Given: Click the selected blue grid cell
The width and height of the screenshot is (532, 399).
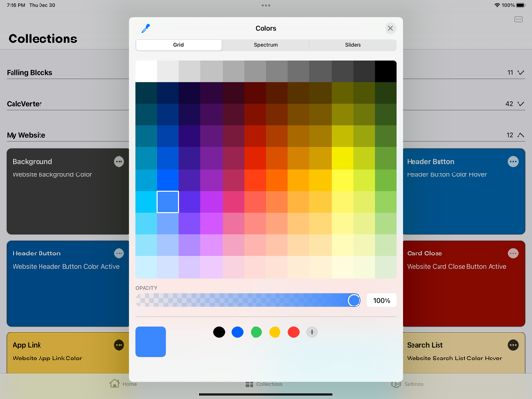Looking at the screenshot, I should pyautogui.click(x=168, y=201).
